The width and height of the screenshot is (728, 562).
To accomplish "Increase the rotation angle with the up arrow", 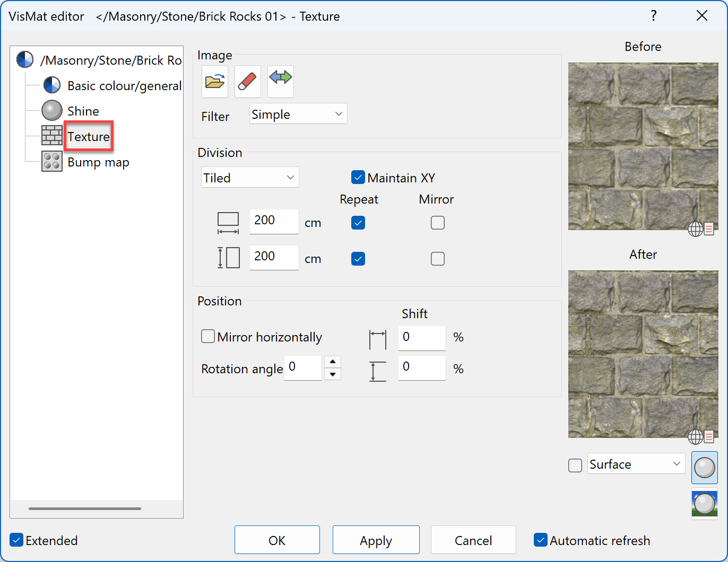I will [333, 362].
